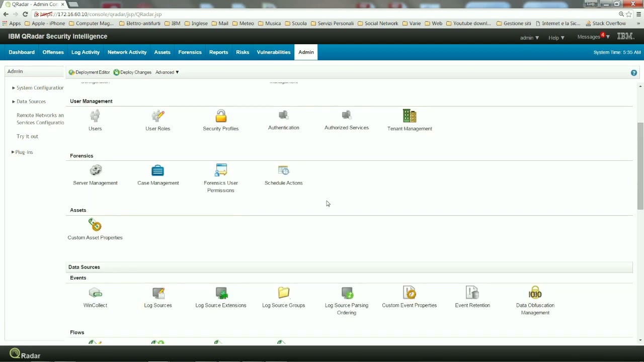Expand the Data Sources tree node

(x=14, y=102)
